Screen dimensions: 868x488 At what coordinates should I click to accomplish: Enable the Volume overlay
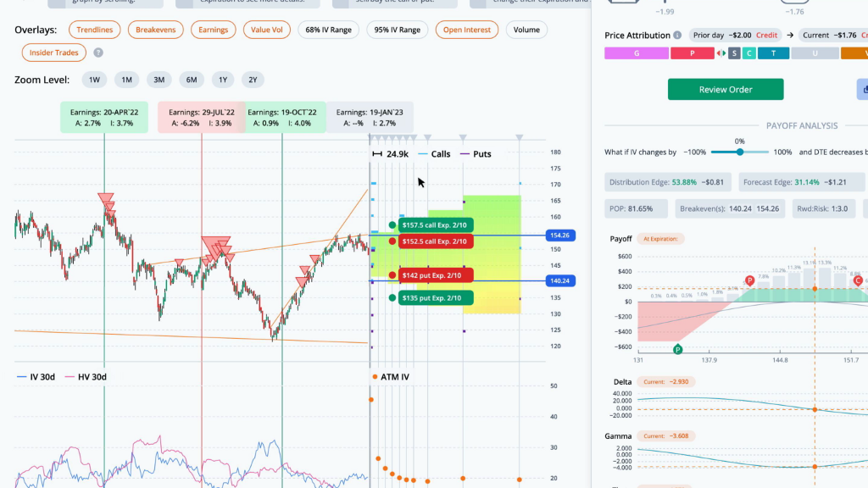[526, 30]
